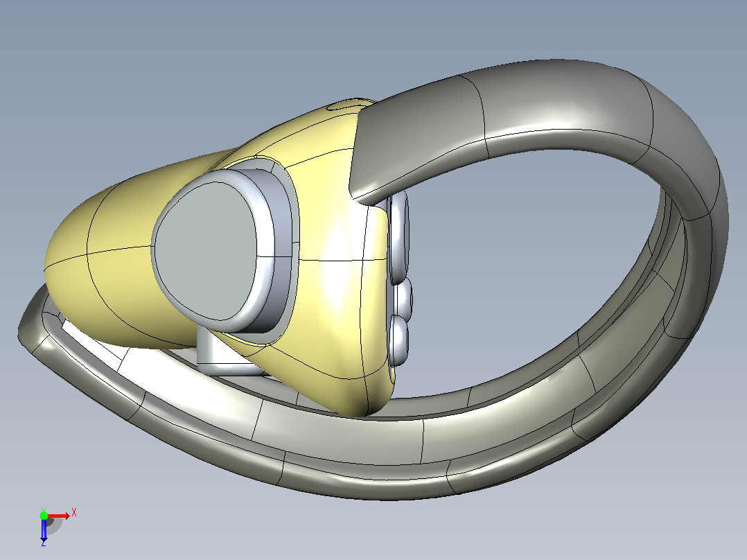Click the green Y axis dot of the triad
This screenshot has height=560, width=747.
tap(44, 516)
